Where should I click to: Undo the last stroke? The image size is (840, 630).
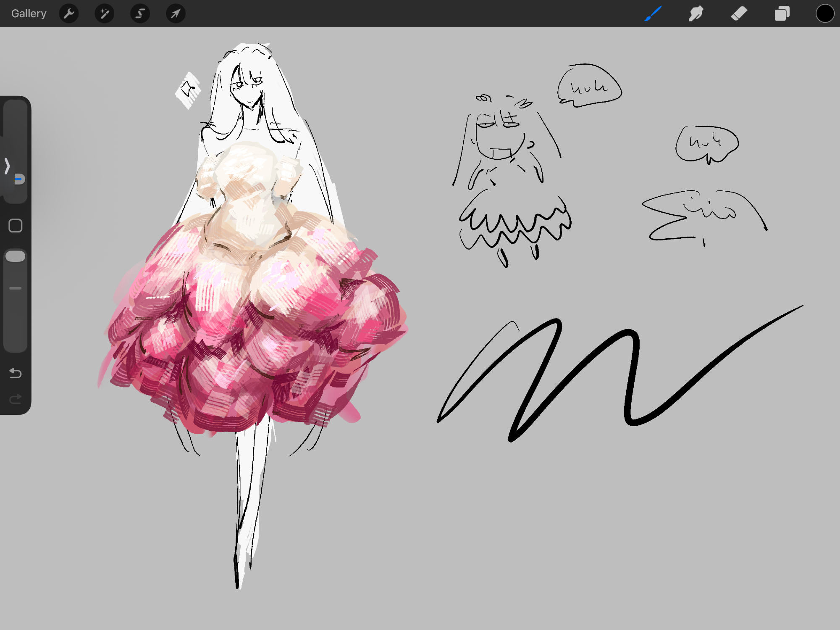(x=16, y=373)
